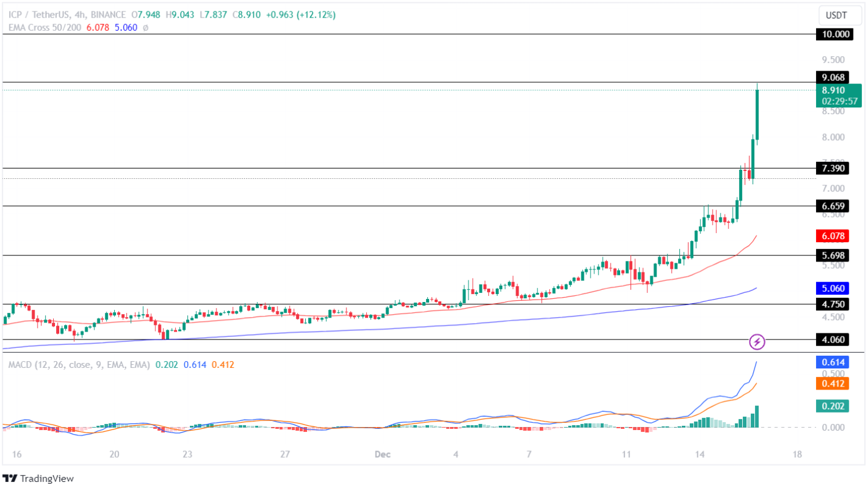Click the 0.000 MACD axis tick
Screen dimensions: 868x485
833,428
